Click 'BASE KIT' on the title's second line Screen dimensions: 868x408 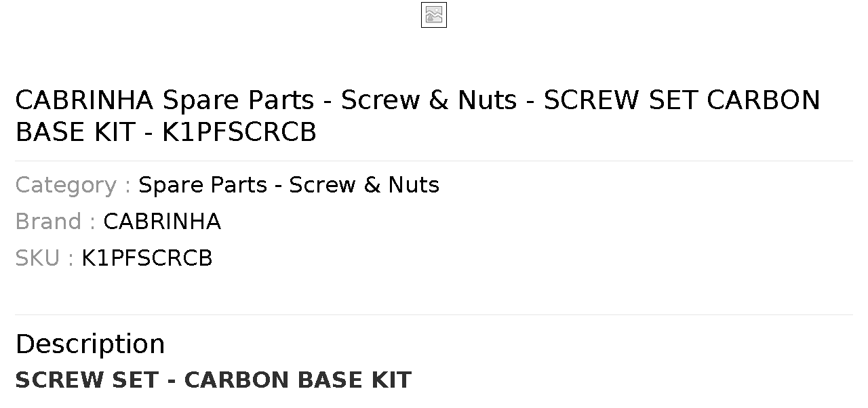75,133
